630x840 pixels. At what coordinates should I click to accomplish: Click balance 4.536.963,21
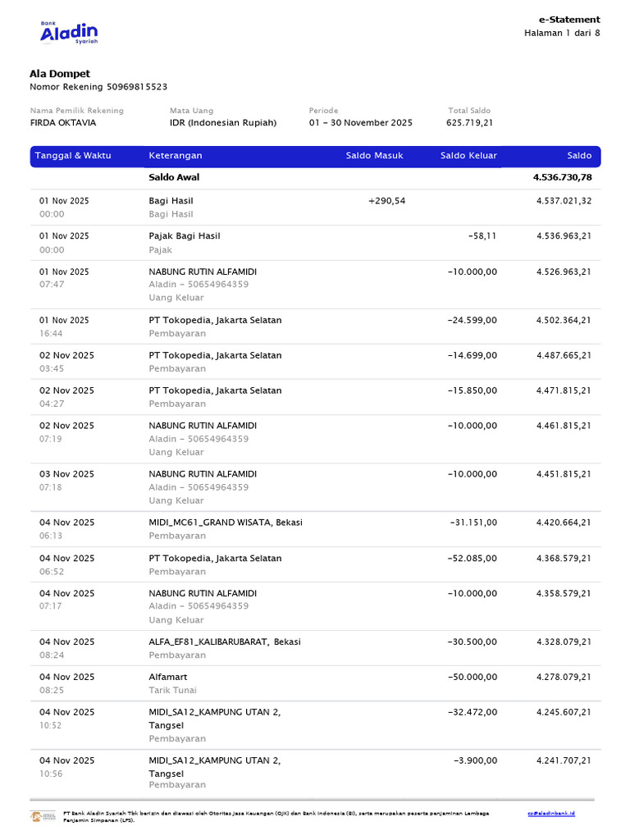tap(564, 236)
